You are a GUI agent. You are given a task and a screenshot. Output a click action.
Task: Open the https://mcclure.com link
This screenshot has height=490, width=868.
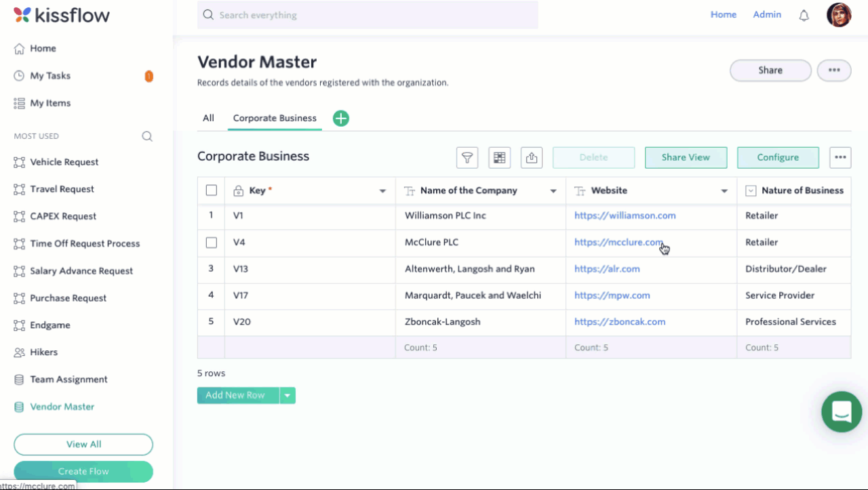618,242
